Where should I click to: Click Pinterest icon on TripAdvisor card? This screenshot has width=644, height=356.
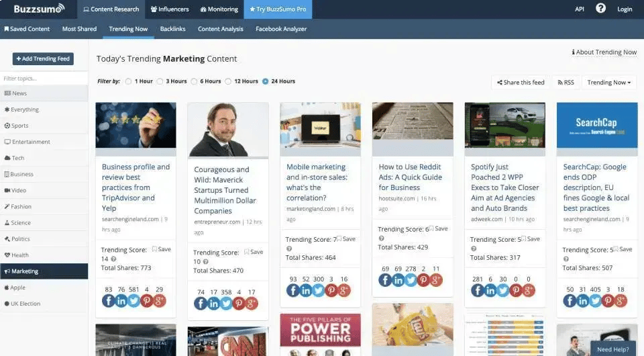[x=147, y=301]
